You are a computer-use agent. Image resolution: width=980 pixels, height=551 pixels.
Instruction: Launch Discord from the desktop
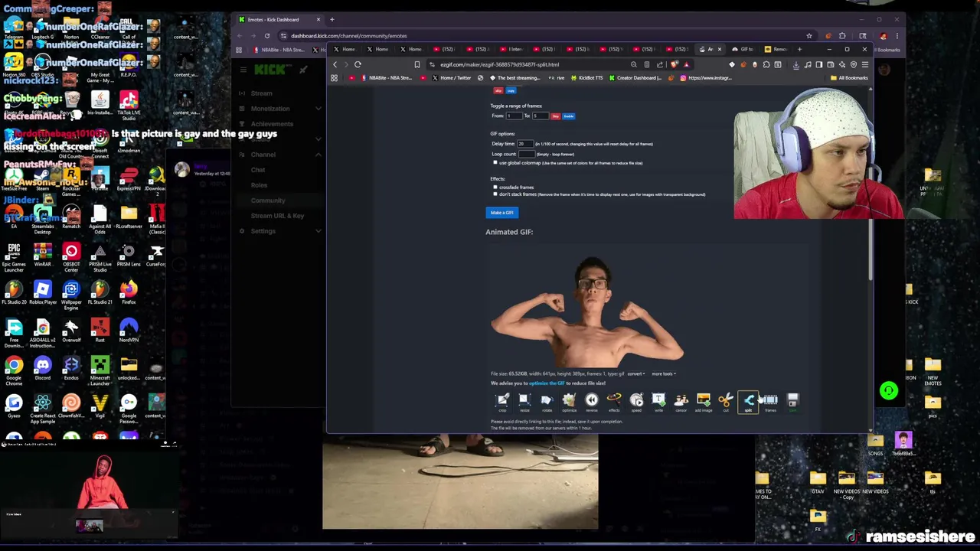(x=42, y=367)
